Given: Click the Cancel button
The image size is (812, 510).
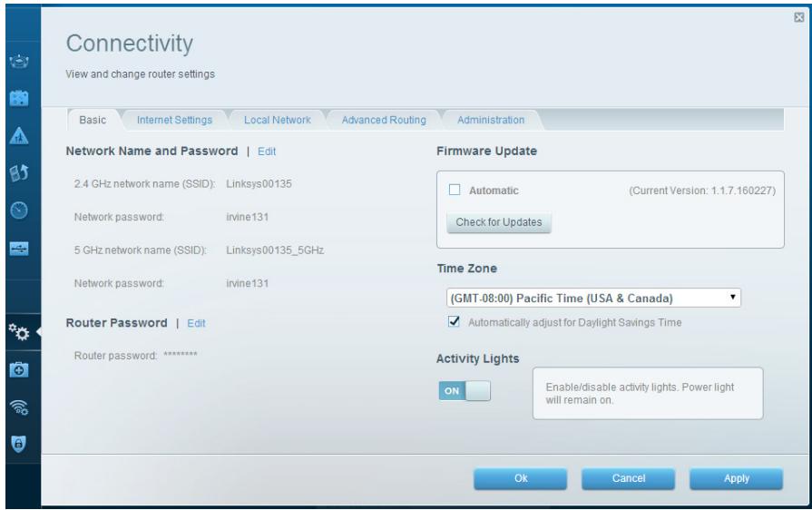Looking at the screenshot, I should tap(628, 479).
